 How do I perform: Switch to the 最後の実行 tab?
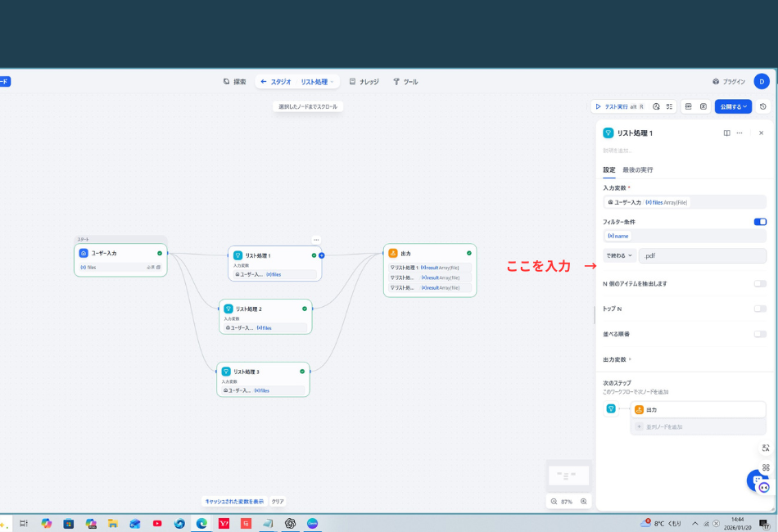[636, 169]
